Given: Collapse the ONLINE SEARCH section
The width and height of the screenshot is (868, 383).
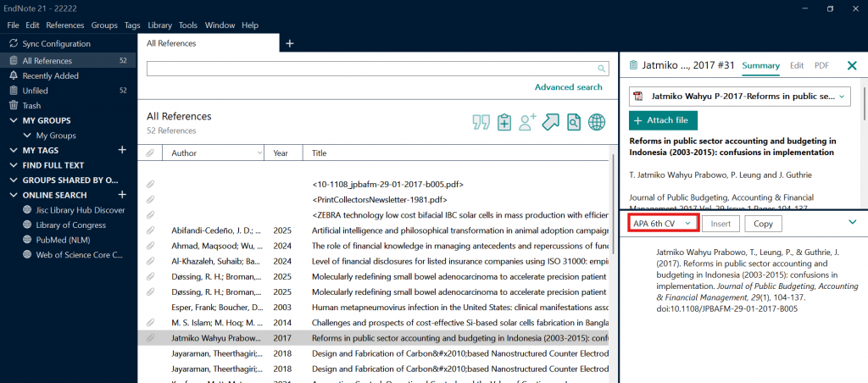Looking at the screenshot, I should [x=14, y=196].
